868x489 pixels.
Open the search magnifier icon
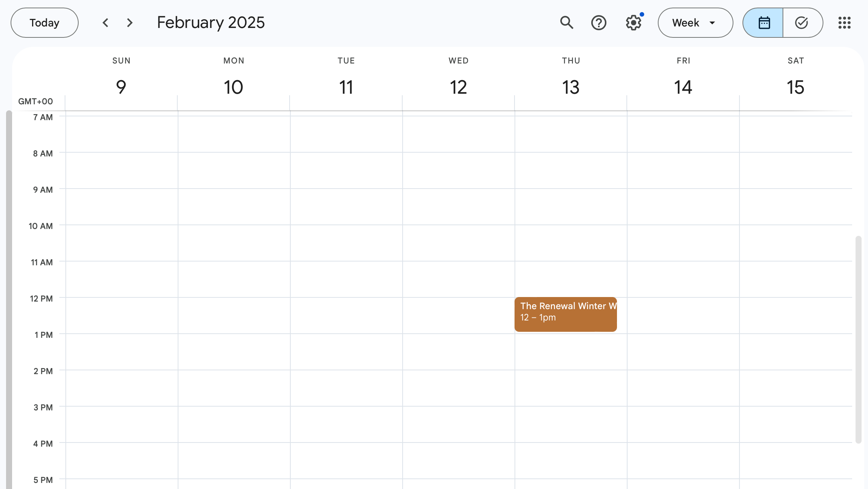(566, 23)
